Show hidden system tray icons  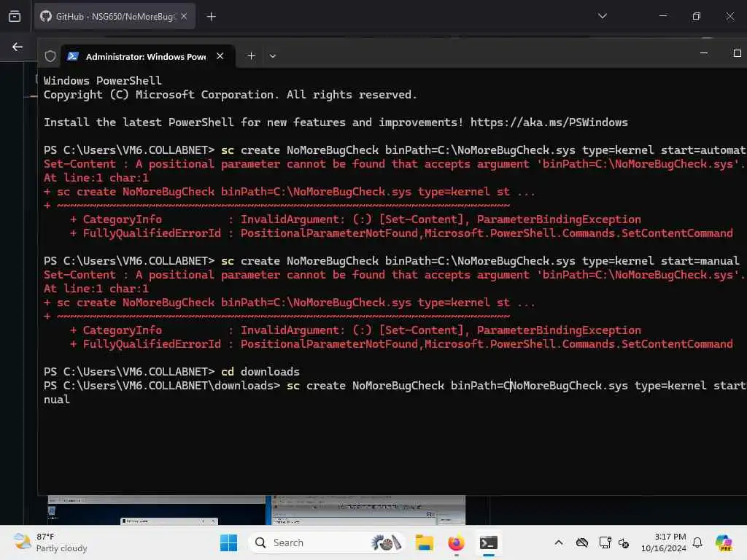point(559,542)
